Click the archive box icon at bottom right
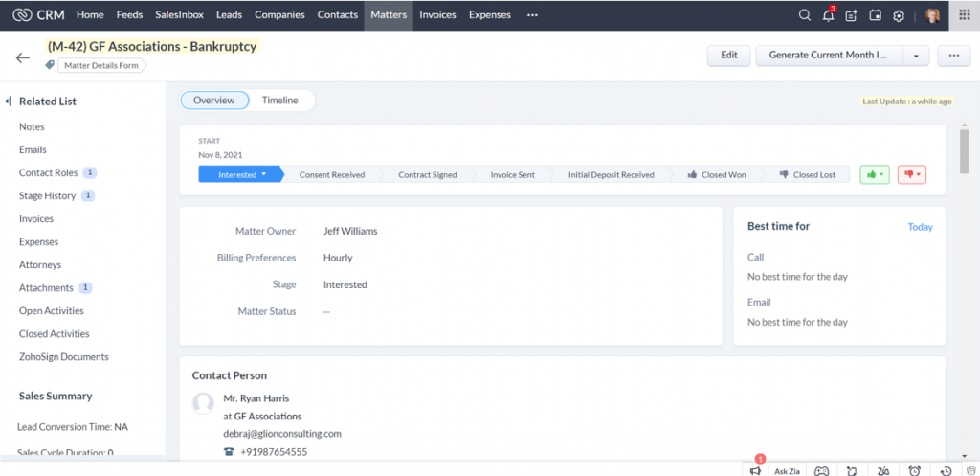 [969, 471]
